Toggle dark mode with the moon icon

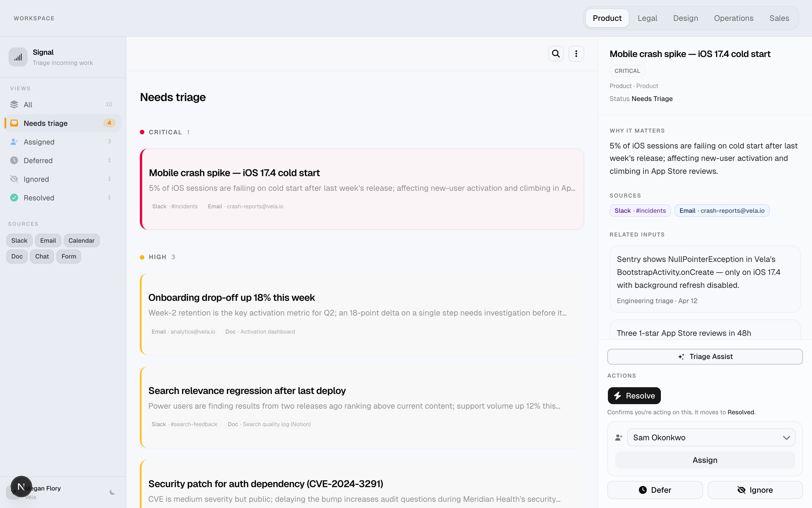112,492
